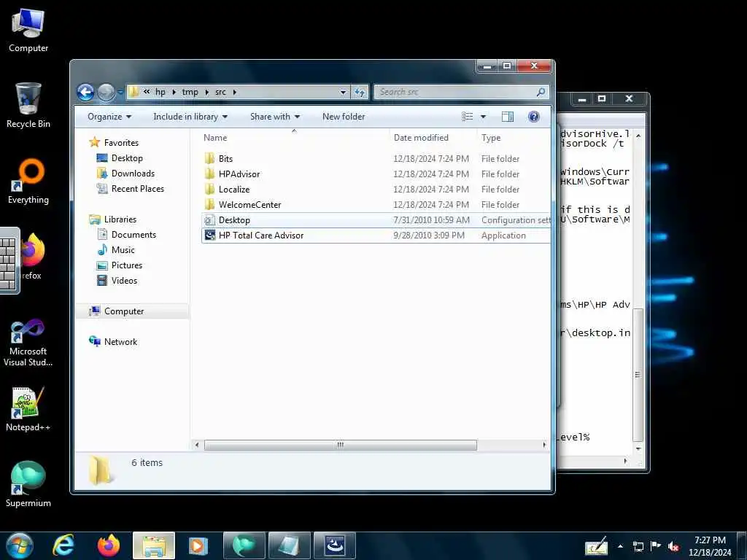The height and width of the screenshot is (560, 747).
Task: Click the change view icon
Action: (468, 117)
